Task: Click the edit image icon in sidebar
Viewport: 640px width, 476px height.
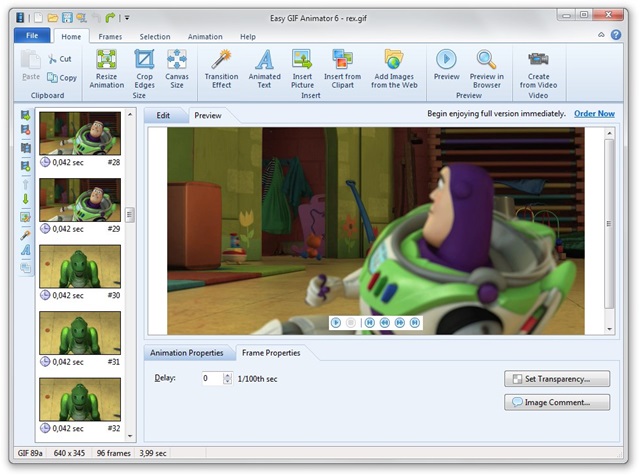Action: click(x=25, y=217)
